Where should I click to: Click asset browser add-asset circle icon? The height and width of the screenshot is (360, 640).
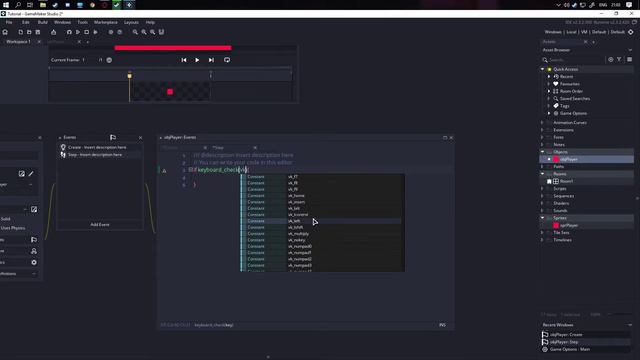point(611,60)
